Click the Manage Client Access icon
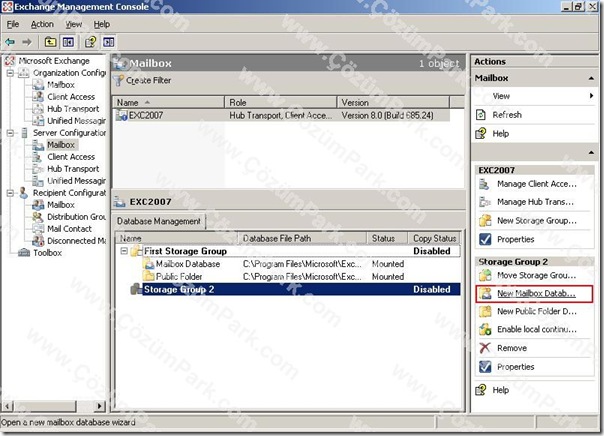The width and height of the screenshot is (604, 436). 484,184
